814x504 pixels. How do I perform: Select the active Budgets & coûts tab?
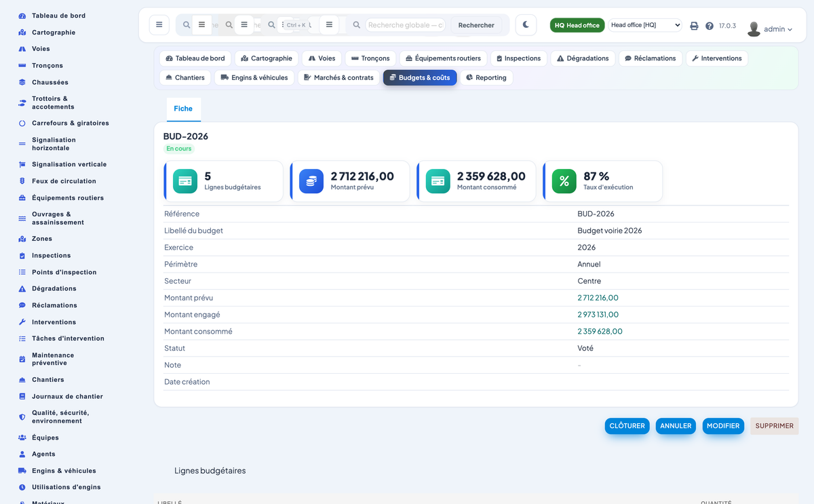(420, 77)
